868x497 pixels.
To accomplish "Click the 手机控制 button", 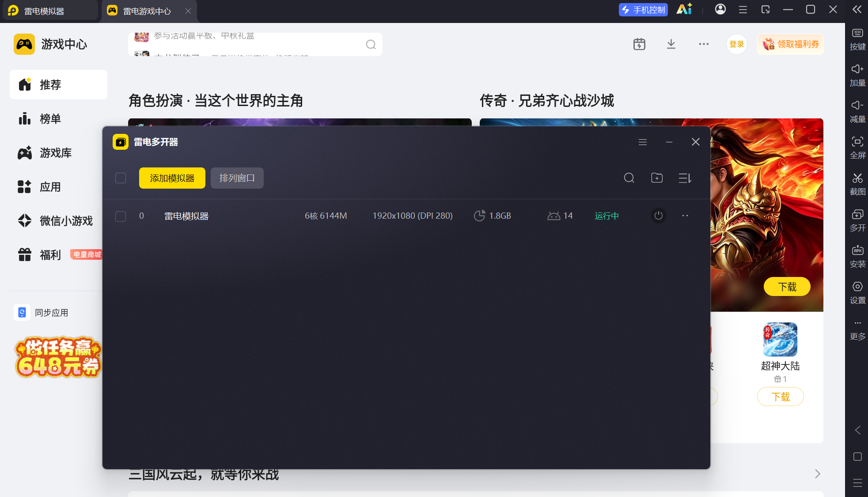I will (643, 10).
